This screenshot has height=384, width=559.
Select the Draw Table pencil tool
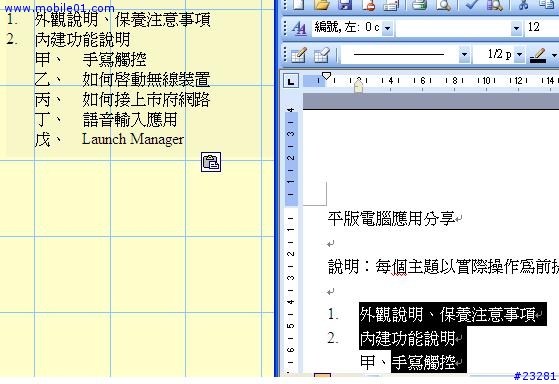(x=299, y=55)
